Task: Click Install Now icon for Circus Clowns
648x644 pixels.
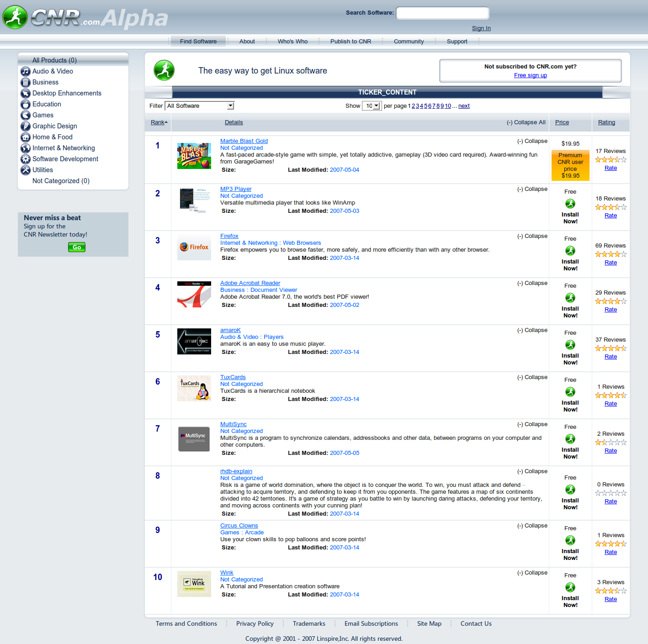Action: pos(570,540)
